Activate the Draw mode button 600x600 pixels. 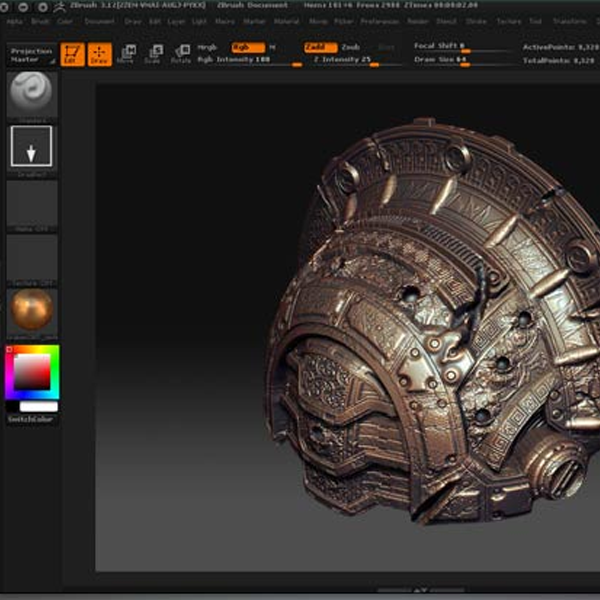coord(100,54)
